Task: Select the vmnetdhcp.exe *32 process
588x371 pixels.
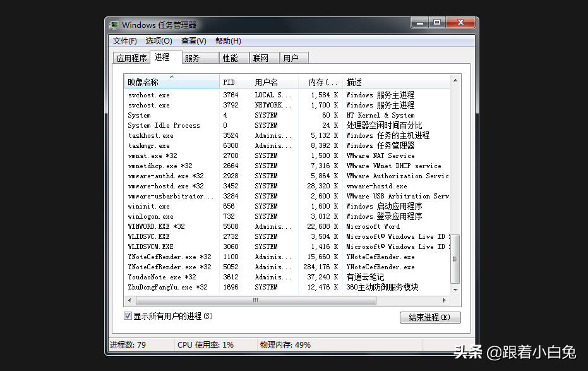Action: pyautogui.click(x=287, y=166)
